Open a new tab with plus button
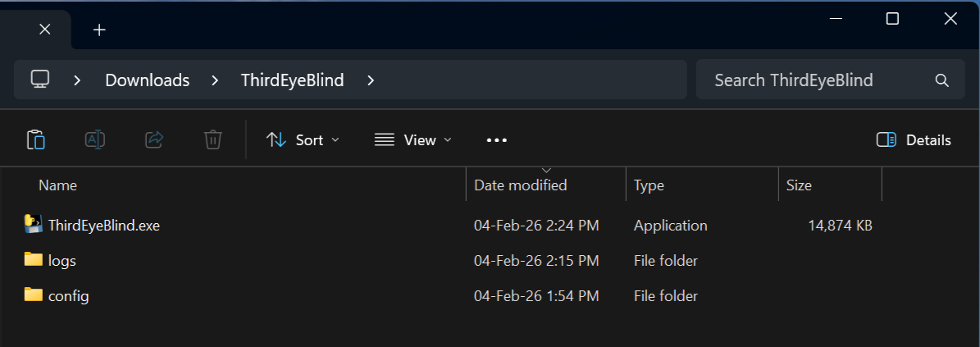The image size is (980, 347). pyautogui.click(x=99, y=30)
